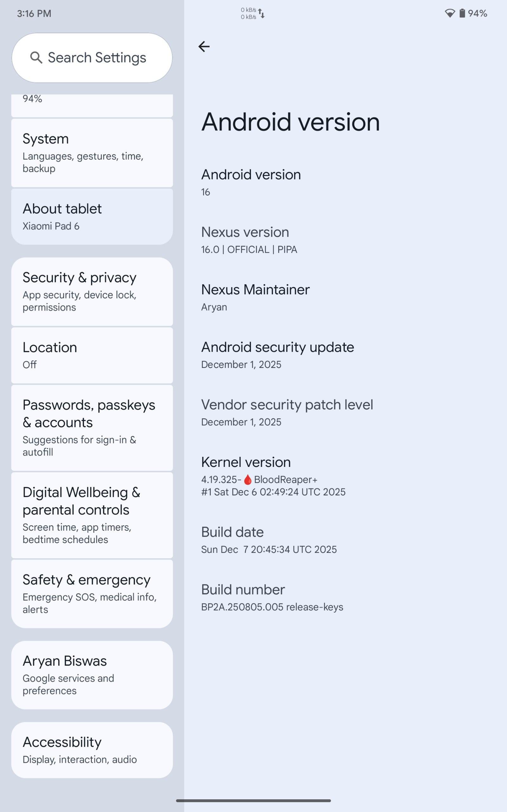Tap the network speed arrows indicator
The image size is (507, 812).
(x=261, y=14)
